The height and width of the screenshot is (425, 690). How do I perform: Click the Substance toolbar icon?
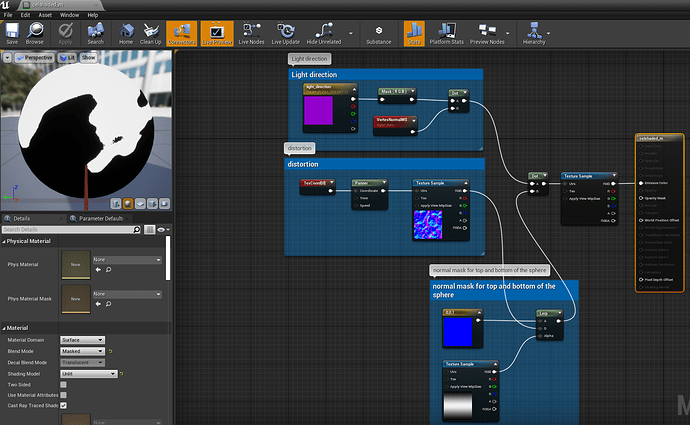pos(378,33)
